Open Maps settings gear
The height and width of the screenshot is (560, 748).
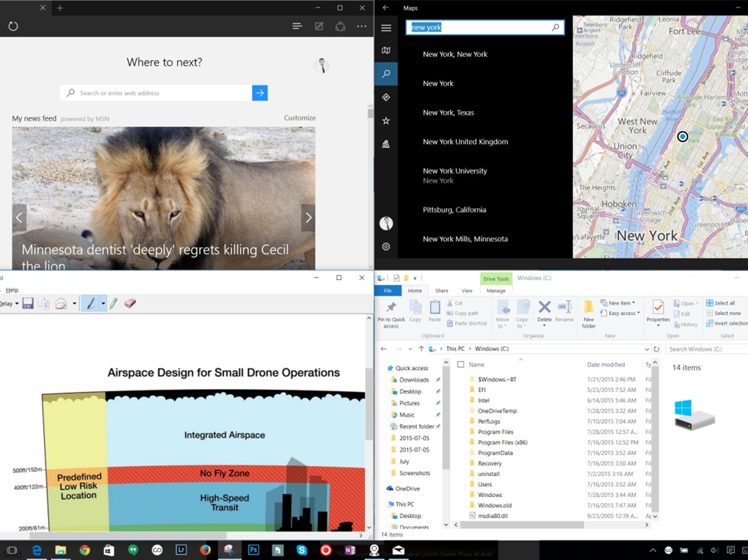(x=386, y=247)
